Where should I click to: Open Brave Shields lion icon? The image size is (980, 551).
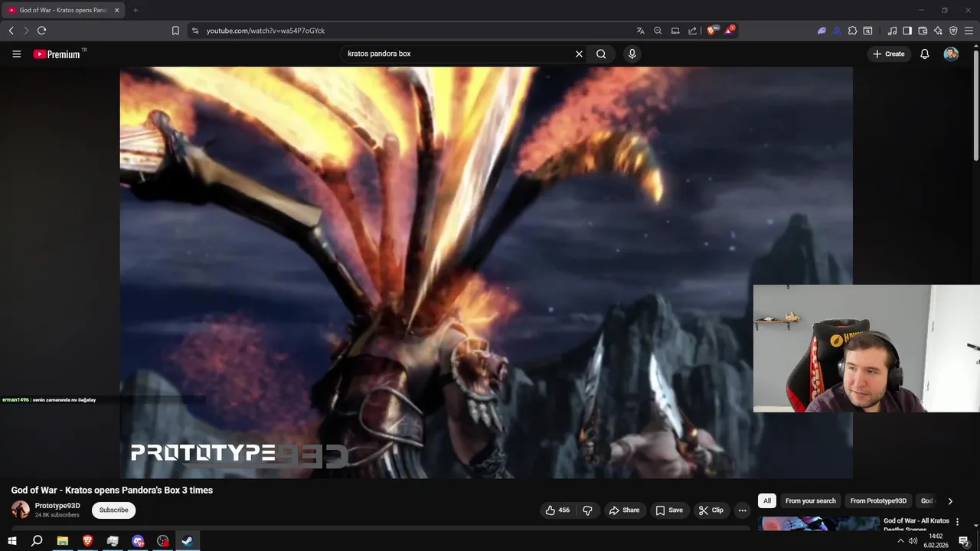[712, 31]
